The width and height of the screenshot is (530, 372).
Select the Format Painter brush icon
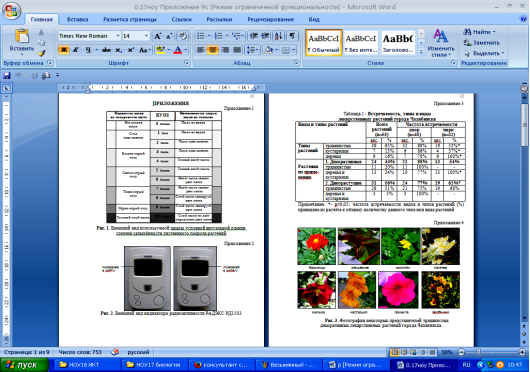(x=42, y=53)
